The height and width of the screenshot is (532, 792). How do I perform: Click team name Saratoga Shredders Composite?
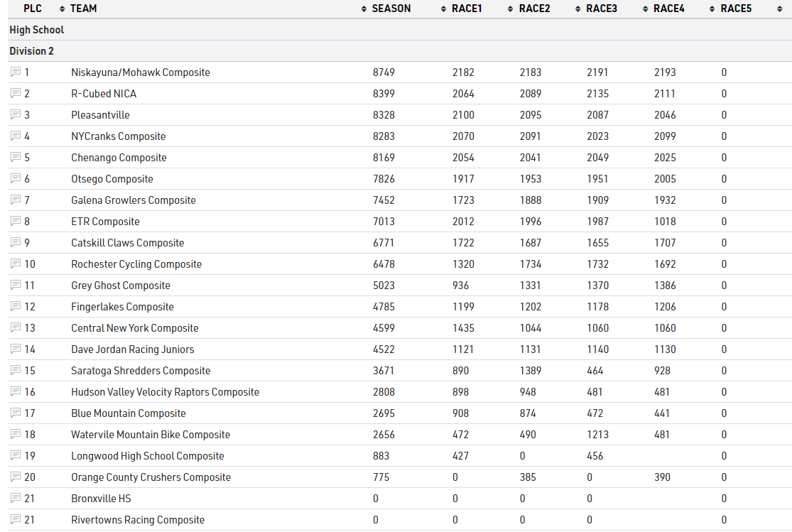[141, 370]
